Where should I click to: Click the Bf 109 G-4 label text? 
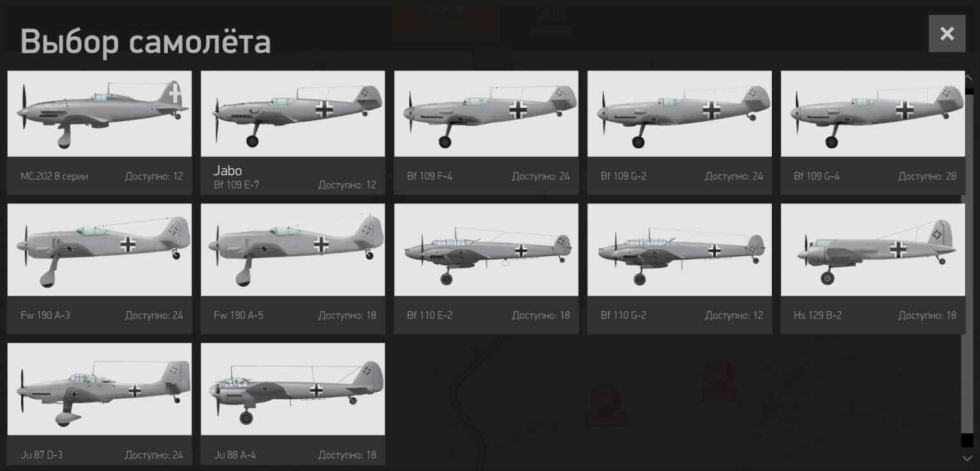[816, 176]
